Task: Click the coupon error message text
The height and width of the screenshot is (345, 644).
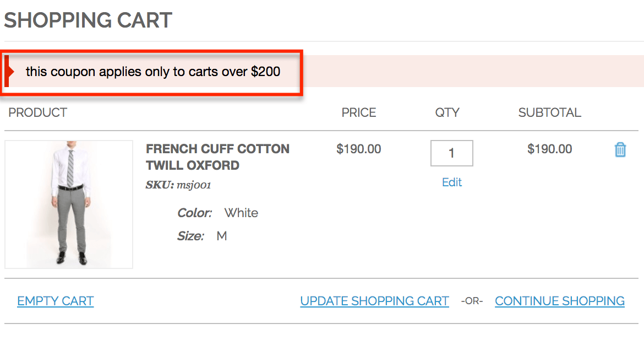Action: pos(153,72)
